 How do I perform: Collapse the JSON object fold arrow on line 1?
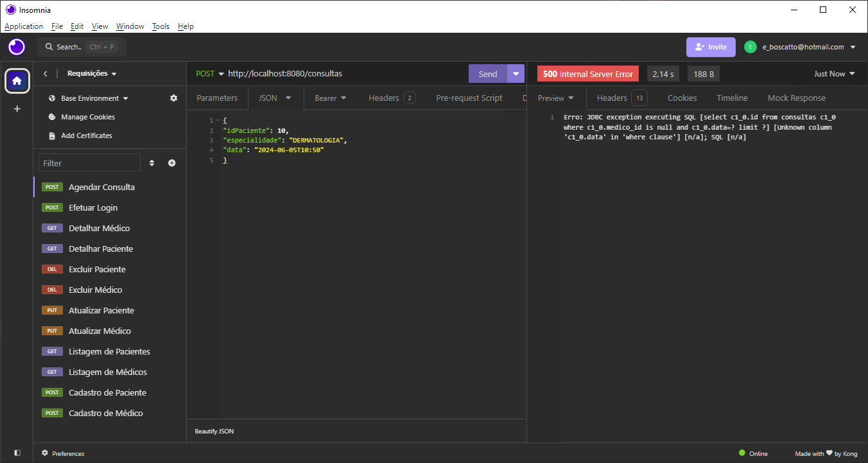point(218,121)
